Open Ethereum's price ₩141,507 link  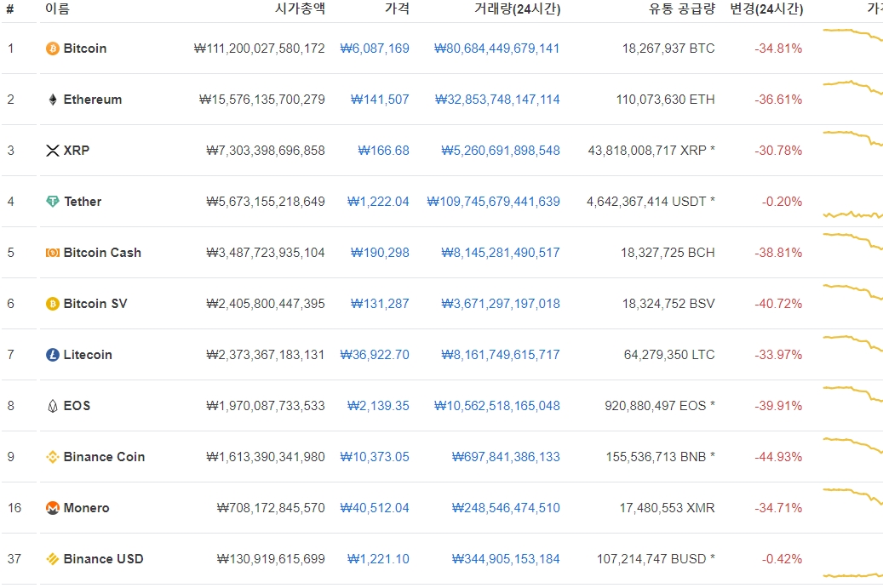click(x=380, y=100)
